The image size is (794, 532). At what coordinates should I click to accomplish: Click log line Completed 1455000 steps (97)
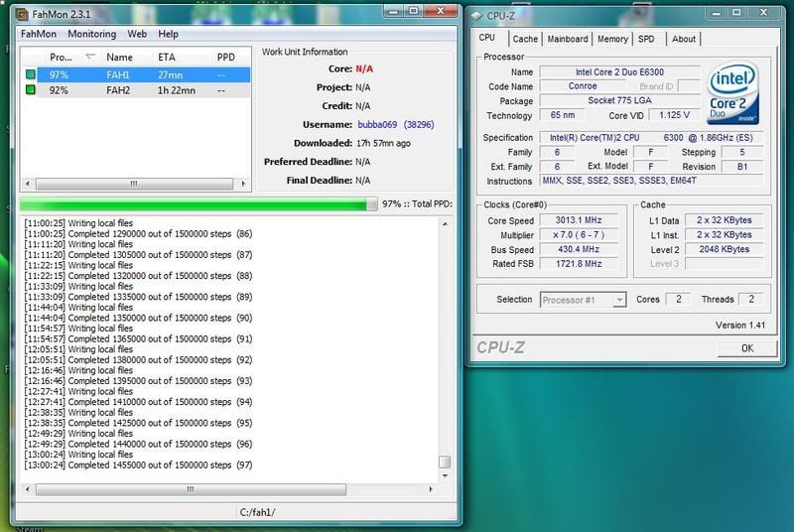pyautogui.click(x=138, y=465)
